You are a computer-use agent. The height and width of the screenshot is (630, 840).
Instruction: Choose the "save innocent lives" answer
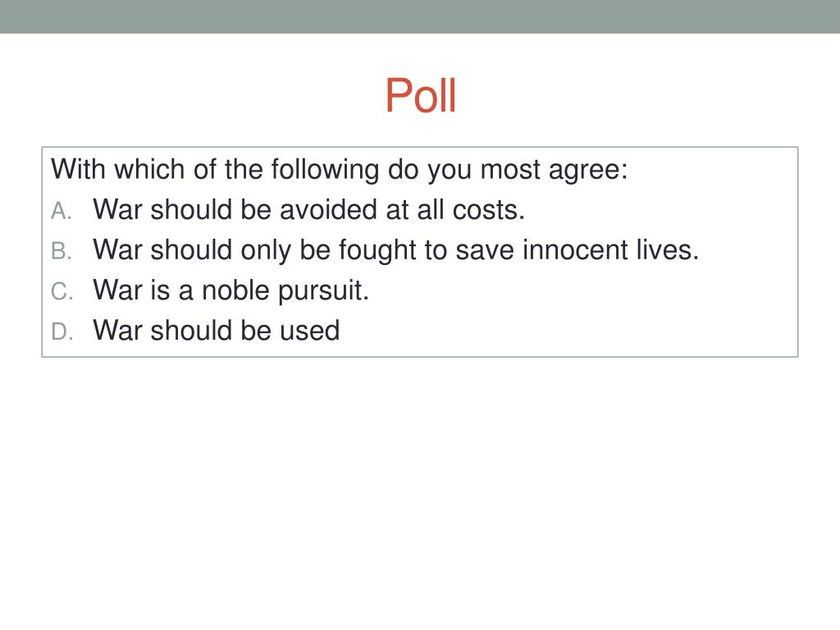tap(395, 250)
